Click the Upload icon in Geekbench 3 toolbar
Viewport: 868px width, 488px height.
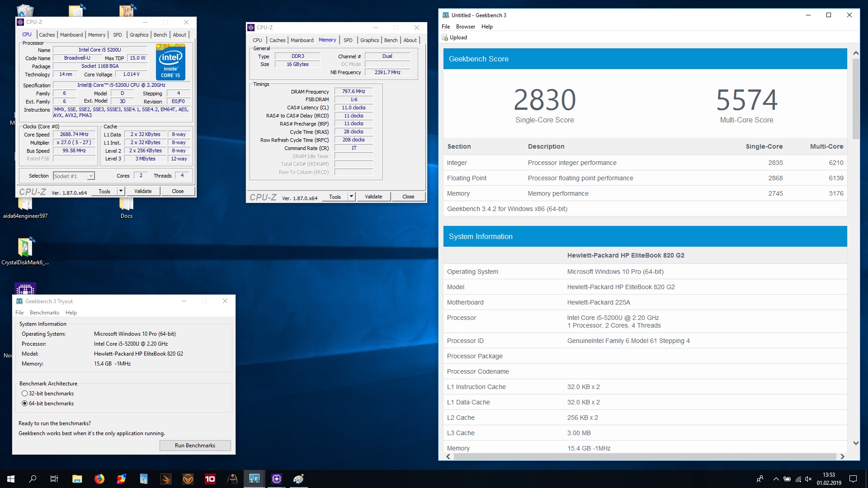pyautogui.click(x=445, y=38)
